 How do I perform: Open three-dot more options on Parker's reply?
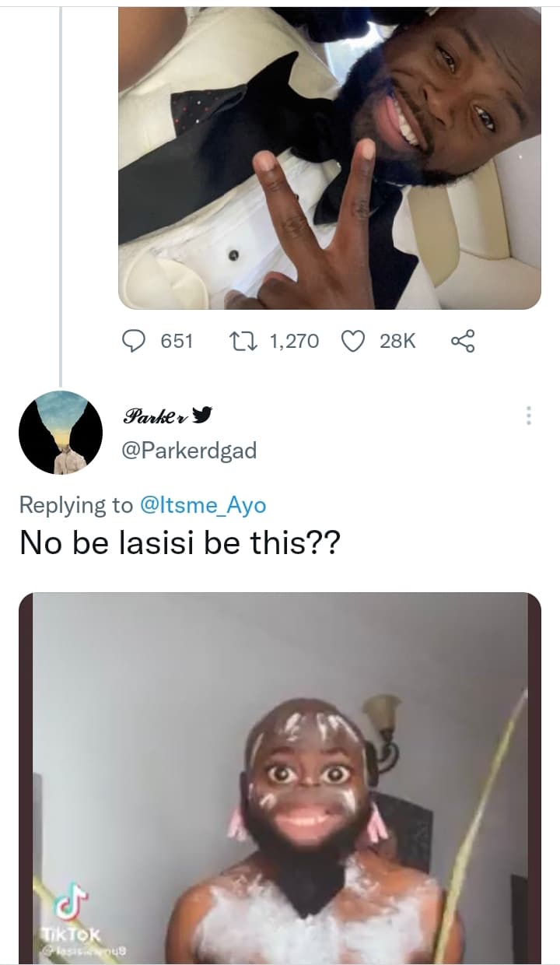click(529, 416)
